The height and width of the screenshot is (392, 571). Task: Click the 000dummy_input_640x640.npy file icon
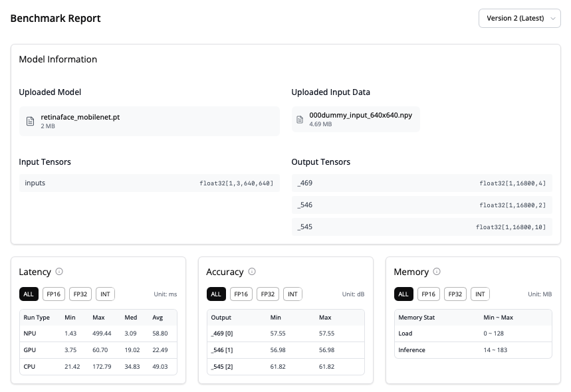click(x=300, y=120)
